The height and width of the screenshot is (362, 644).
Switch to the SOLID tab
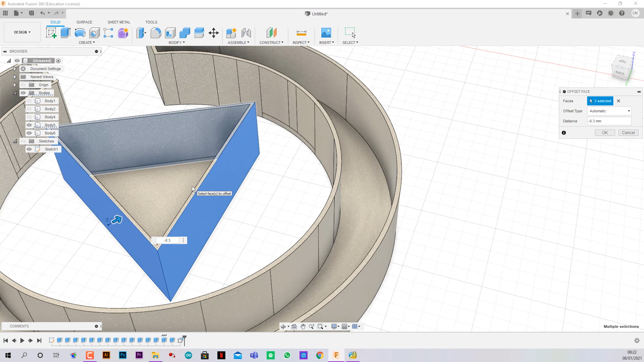click(55, 22)
